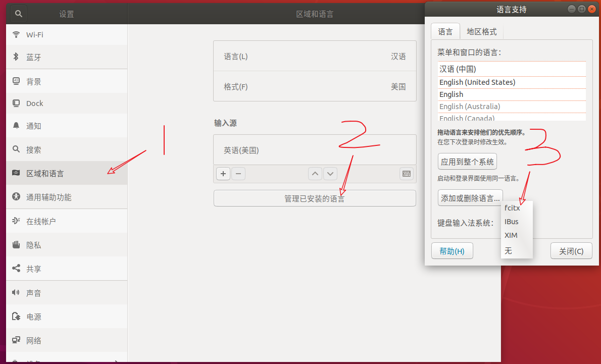Show keyboard layout preview icon
Viewport: 601px width, 364px height.
coord(407,174)
